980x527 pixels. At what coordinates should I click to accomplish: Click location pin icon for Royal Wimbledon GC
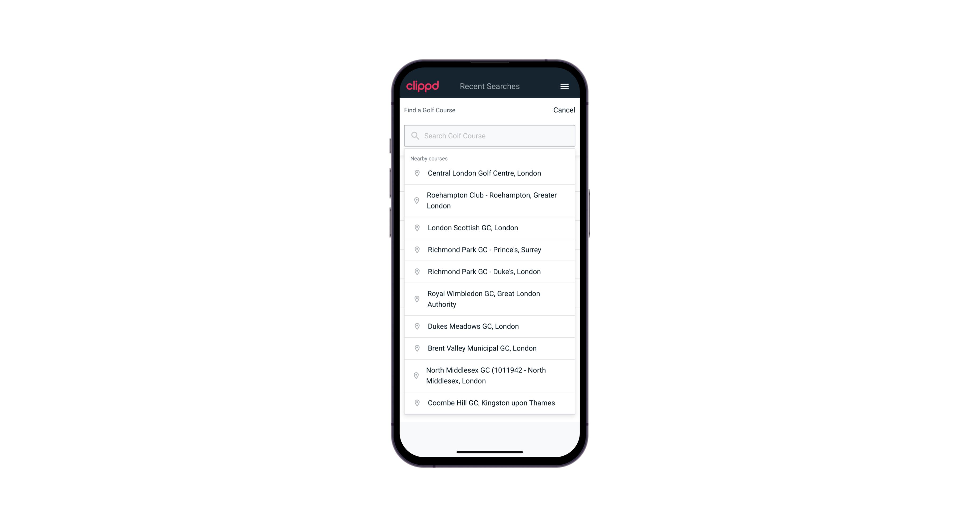416,299
